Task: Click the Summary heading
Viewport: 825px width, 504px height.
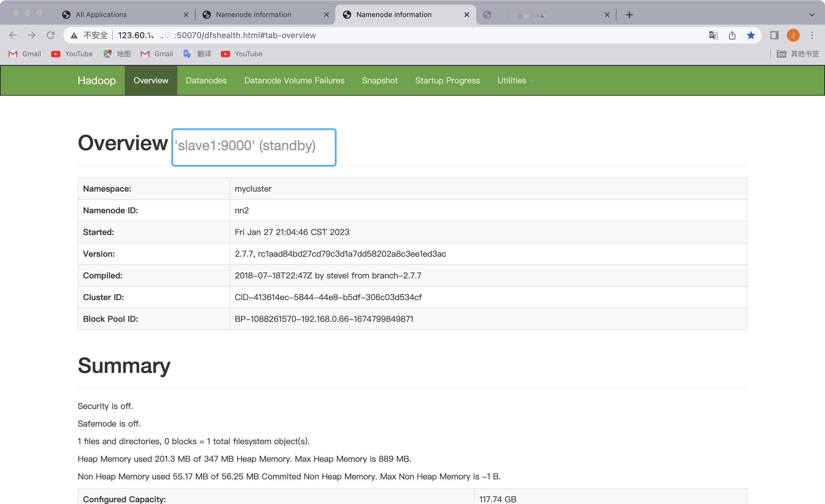Action: (x=124, y=366)
